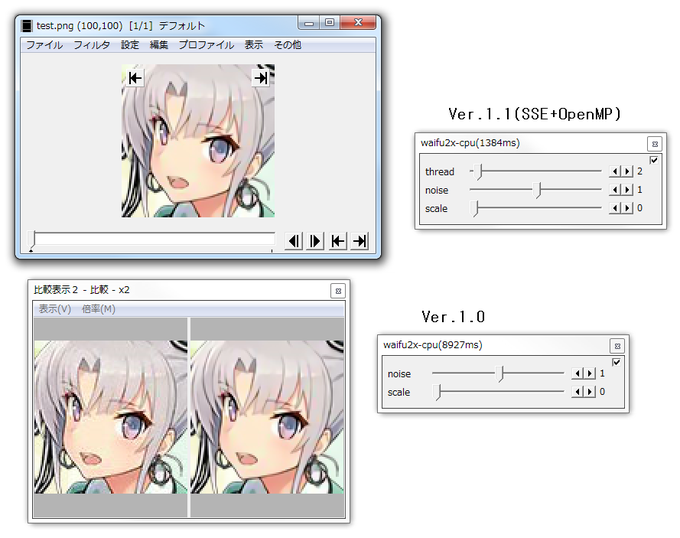Close the test.png window
Viewport: 680px width, 538px height.
pyautogui.click(x=358, y=23)
